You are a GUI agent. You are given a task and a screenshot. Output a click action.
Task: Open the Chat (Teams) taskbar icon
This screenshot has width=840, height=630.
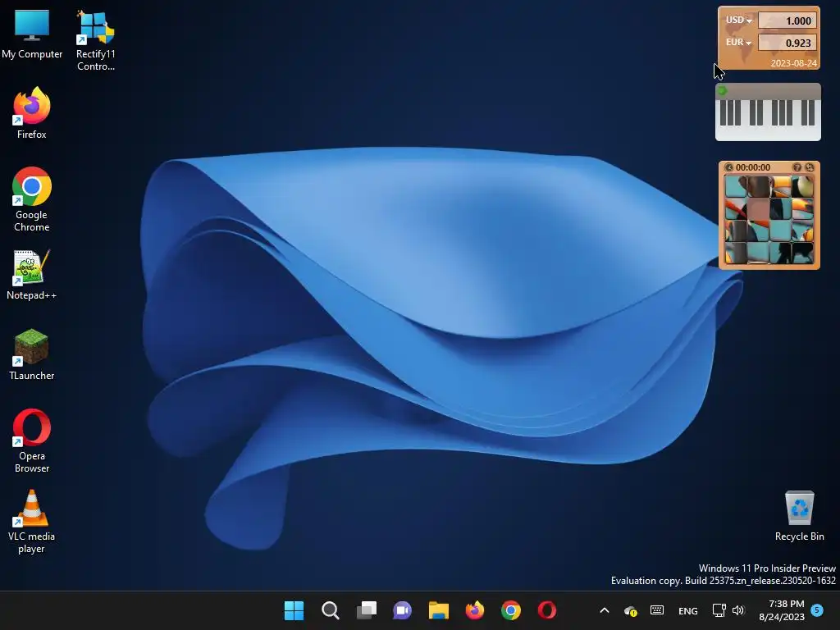point(402,610)
